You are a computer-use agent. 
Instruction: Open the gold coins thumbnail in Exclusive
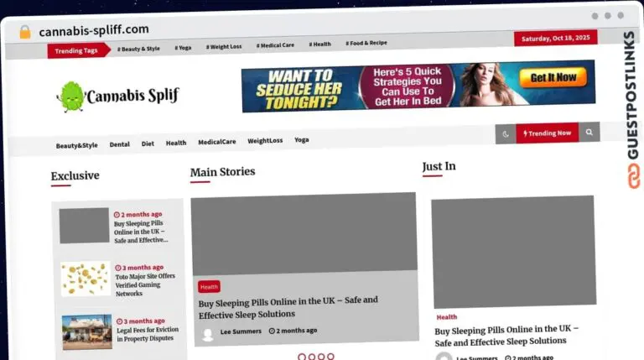[86, 279]
